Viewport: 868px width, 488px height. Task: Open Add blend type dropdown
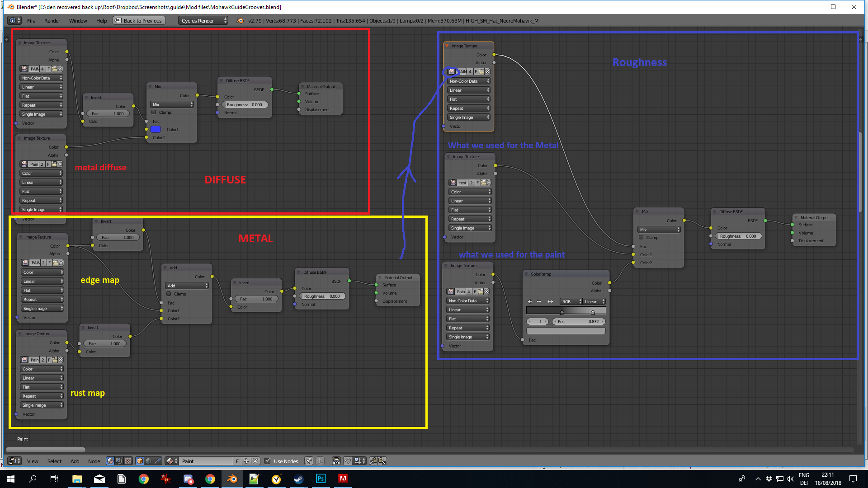[x=187, y=286]
